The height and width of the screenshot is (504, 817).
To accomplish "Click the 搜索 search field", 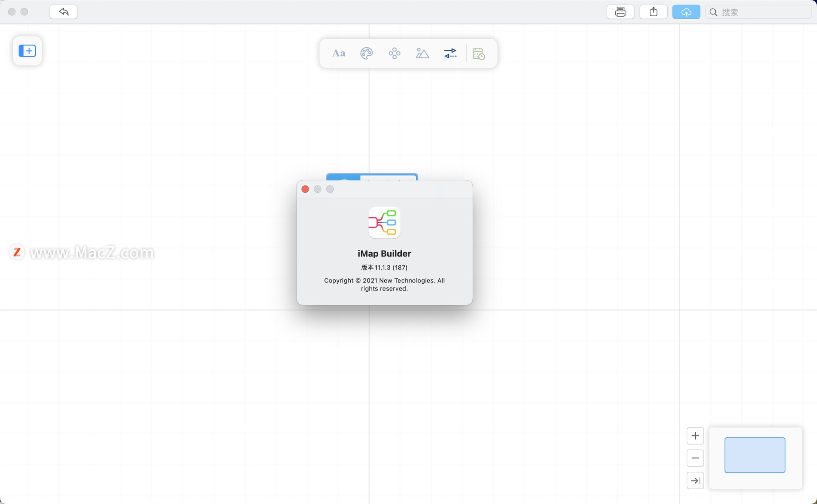I will (x=759, y=12).
